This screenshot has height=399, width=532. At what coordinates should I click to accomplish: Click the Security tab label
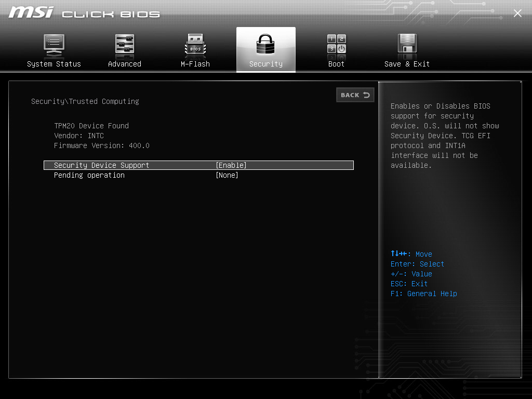[x=265, y=64]
